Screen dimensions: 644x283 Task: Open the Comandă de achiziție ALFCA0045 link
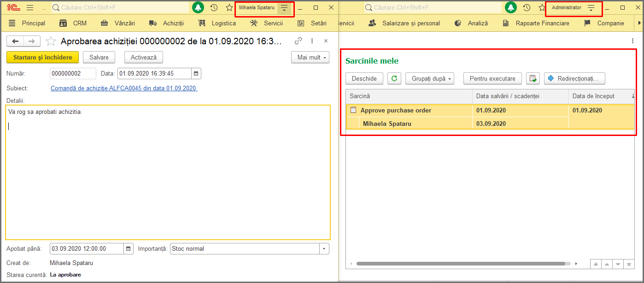[124, 88]
